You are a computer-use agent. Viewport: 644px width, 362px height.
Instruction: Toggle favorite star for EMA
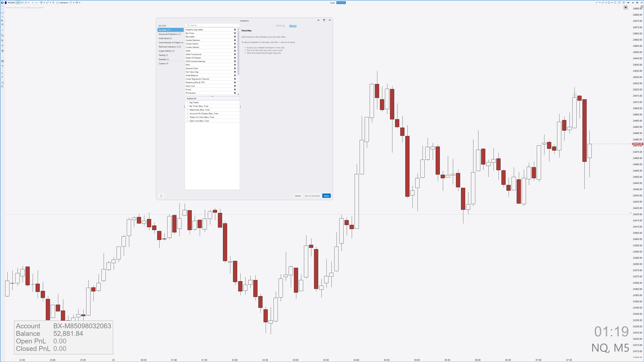pos(235,65)
